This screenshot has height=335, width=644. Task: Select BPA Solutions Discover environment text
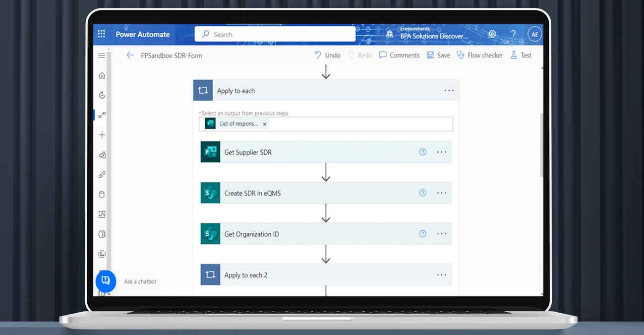click(x=434, y=36)
